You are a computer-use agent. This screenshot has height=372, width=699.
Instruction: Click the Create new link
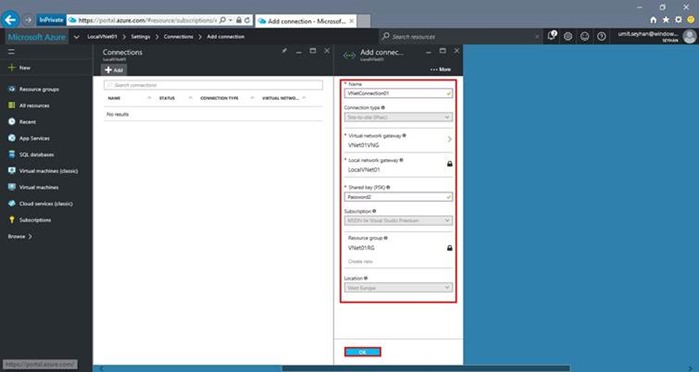coord(360,261)
